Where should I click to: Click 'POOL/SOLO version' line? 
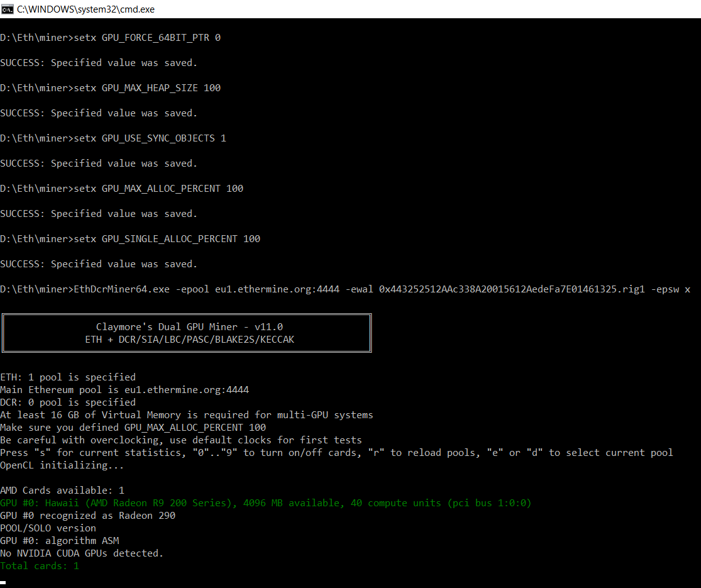48,528
